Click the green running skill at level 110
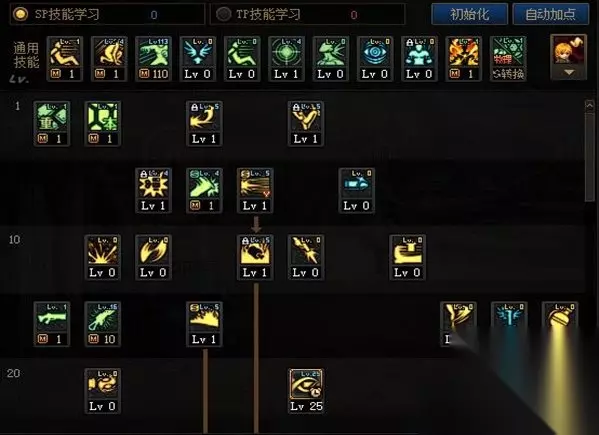 [153, 58]
